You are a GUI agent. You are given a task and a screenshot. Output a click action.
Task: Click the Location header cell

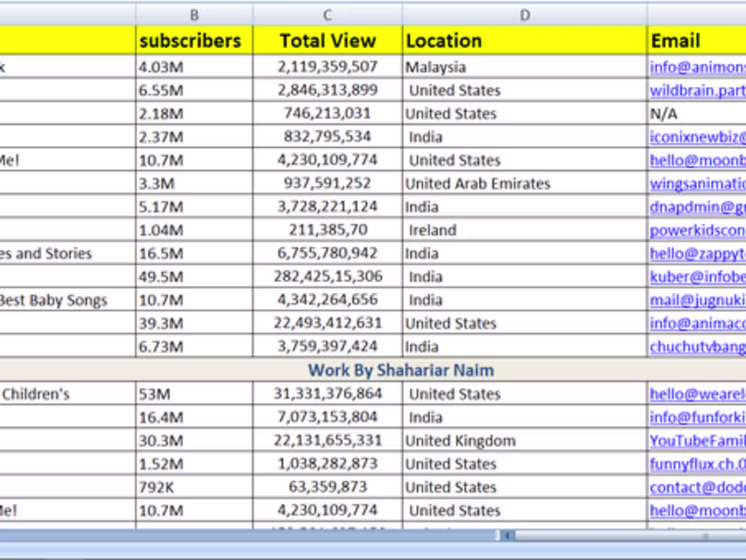(524, 41)
